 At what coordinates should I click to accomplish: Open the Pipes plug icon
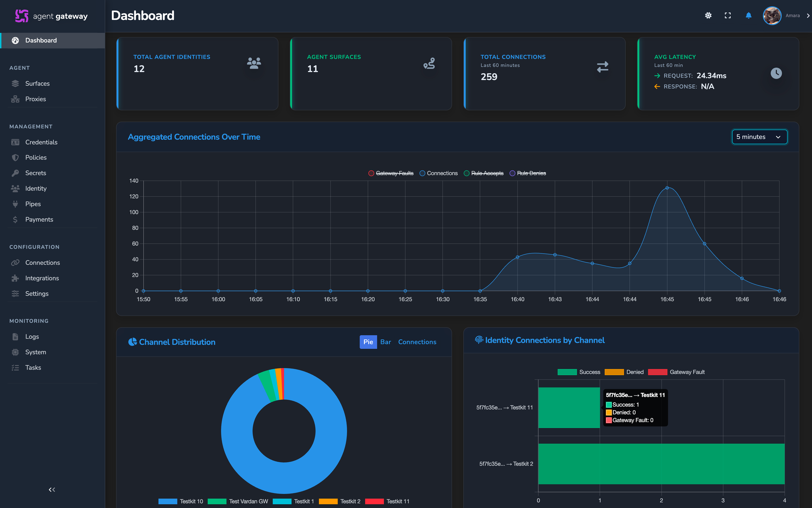(15, 204)
